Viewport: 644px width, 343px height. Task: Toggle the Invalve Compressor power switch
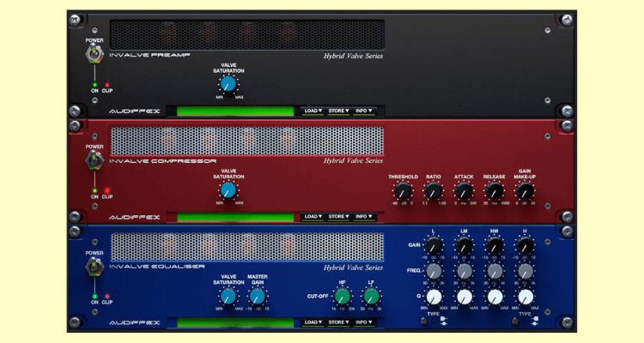(x=94, y=160)
